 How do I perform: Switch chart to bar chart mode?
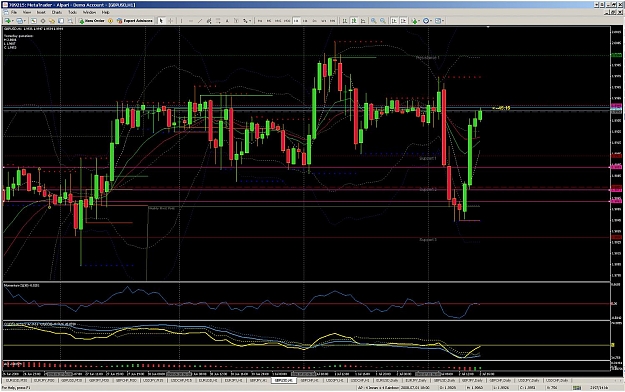[344, 20]
